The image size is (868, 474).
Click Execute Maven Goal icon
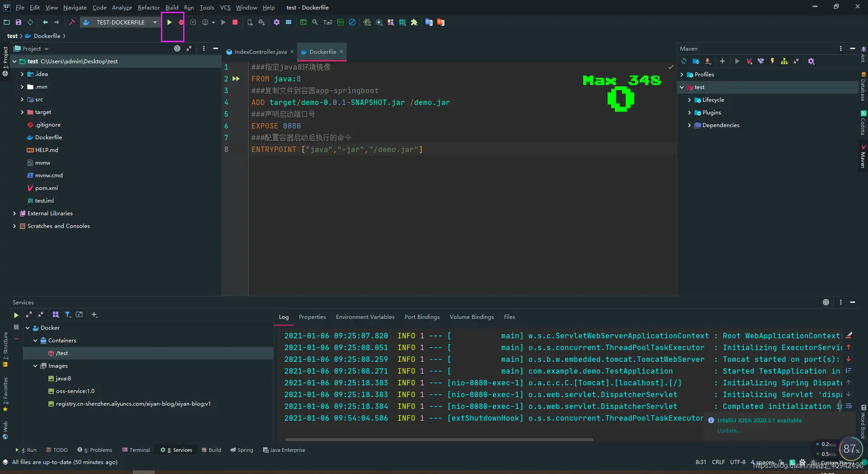tap(749, 61)
